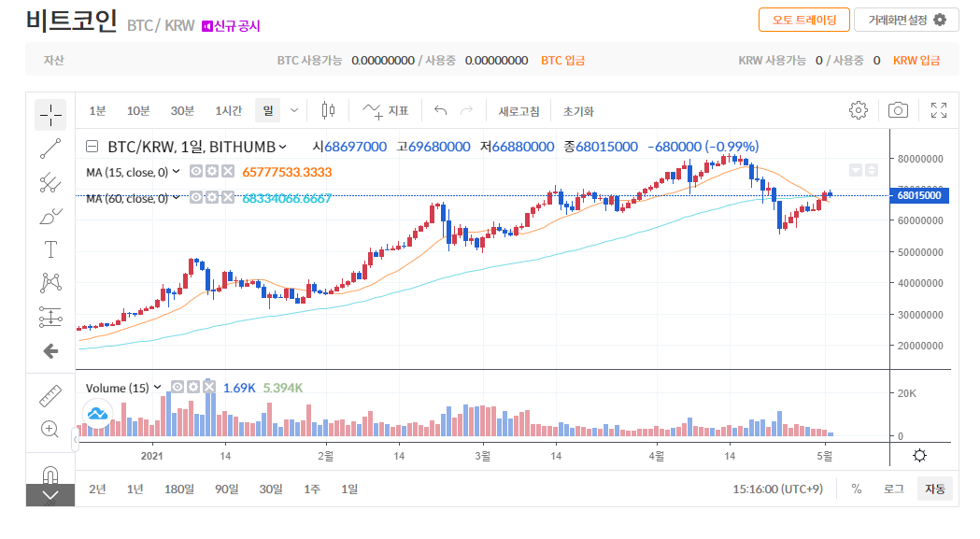Image resolution: width=980 pixels, height=539 pixels.
Task: Click the TradingView cloud logo
Action: [x=97, y=413]
